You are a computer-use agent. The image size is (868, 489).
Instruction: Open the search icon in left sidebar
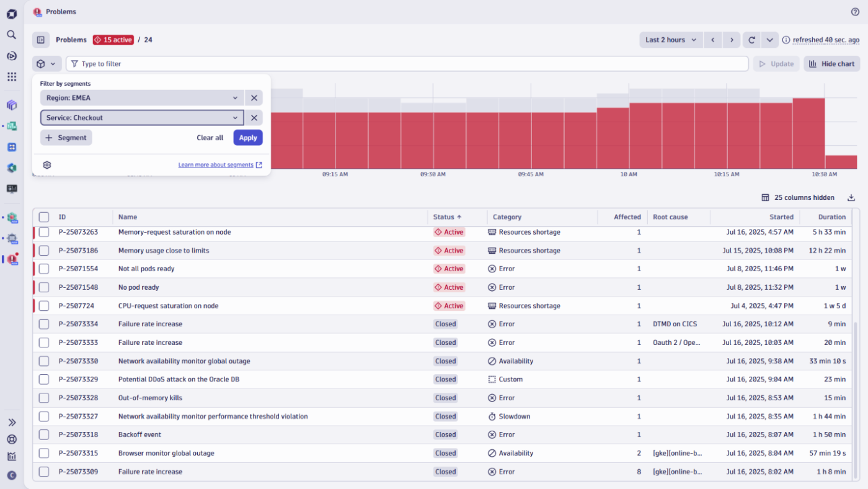coord(11,35)
